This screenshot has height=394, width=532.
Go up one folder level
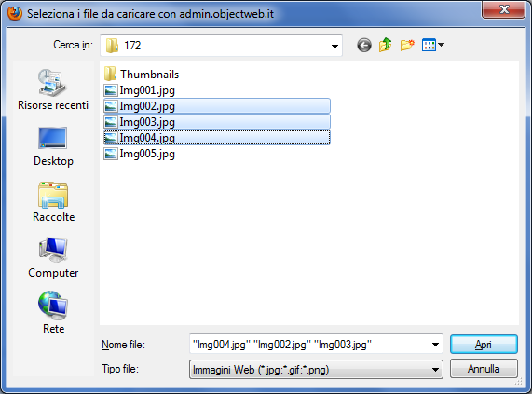coord(385,45)
